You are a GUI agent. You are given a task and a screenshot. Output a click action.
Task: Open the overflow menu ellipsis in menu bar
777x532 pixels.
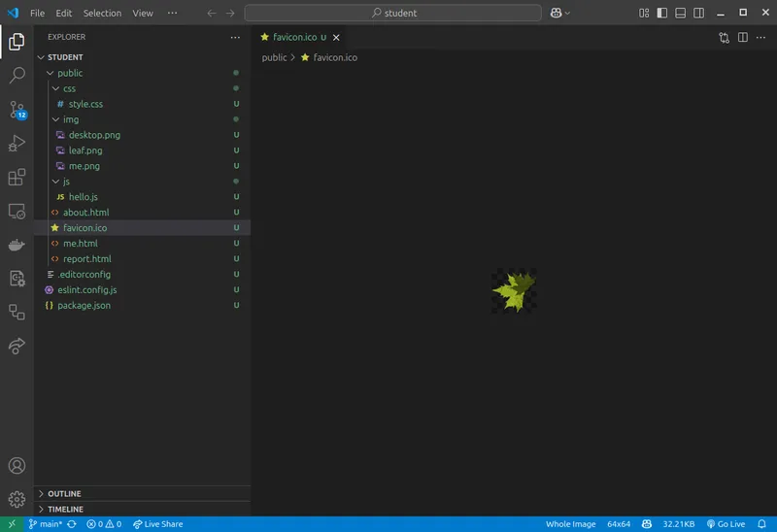[x=173, y=13]
